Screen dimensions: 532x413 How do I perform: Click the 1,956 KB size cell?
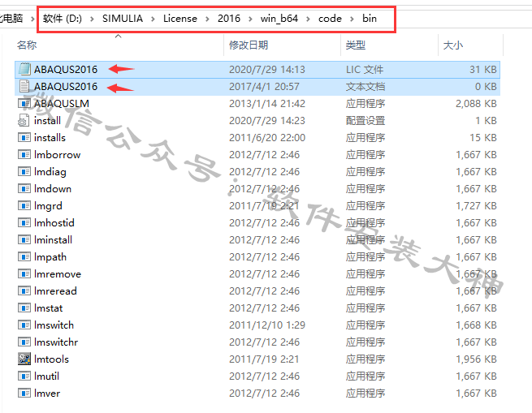(x=476, y=359)
